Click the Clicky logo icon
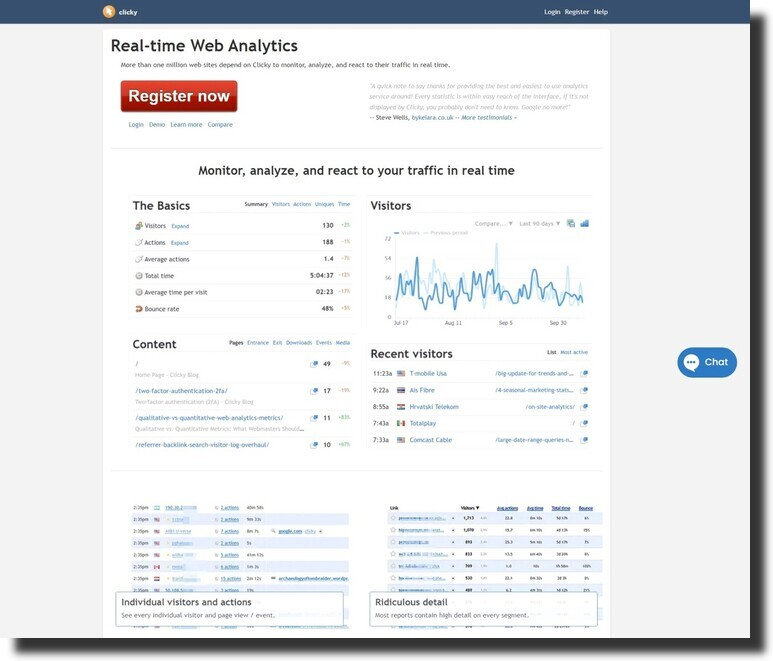Screen dimensions: 773x661 [x=109, y=11]
